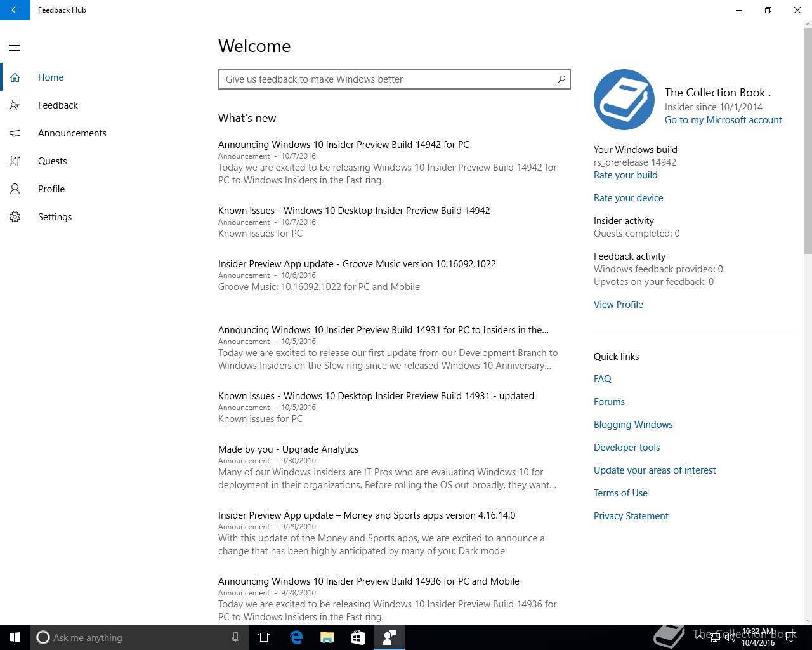Open Announcing Build 14931 for PC announcement
This screenshot has height=650, width=812.
(x=383, y=330)
